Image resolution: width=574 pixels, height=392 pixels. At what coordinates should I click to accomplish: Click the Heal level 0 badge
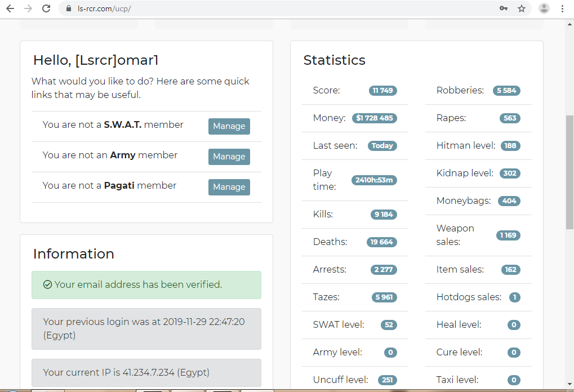point(514,324)
